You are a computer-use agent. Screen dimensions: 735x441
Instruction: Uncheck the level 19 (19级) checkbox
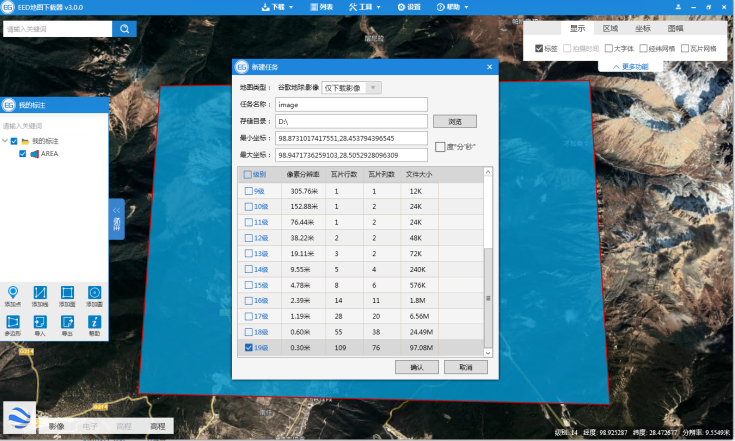point(248,348)
